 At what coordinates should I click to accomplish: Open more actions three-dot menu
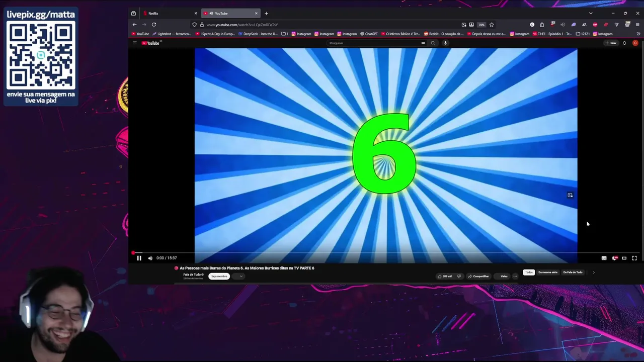pyautogui.click(x=515, y=276)
